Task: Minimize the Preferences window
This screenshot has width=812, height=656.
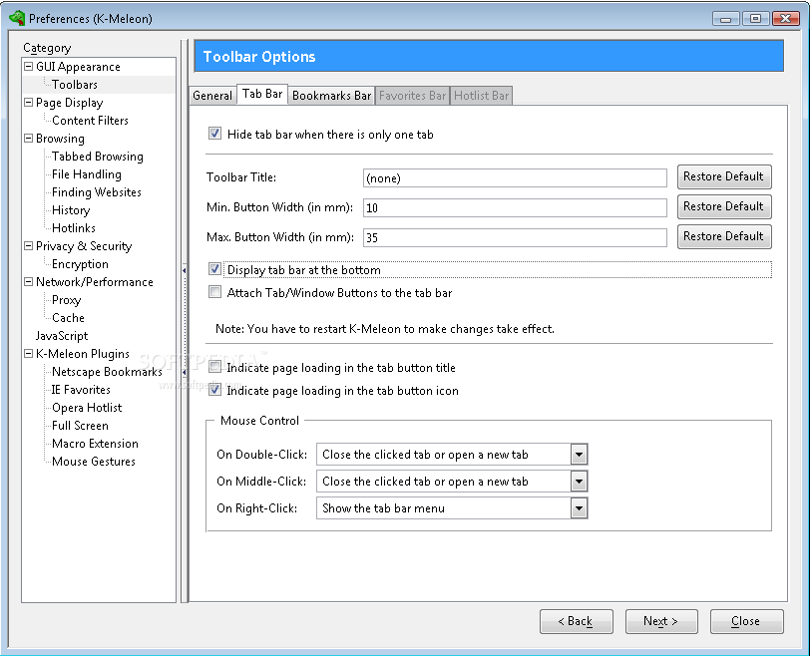Action: click(x=725, y=19)
